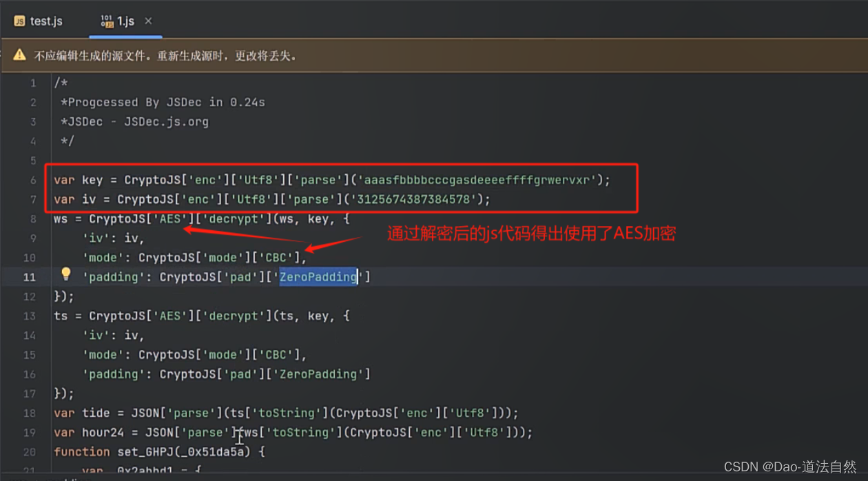Screen dimensions: 868x481
Task: Close the 1.js tab
Action: click(x=148, y=21)
